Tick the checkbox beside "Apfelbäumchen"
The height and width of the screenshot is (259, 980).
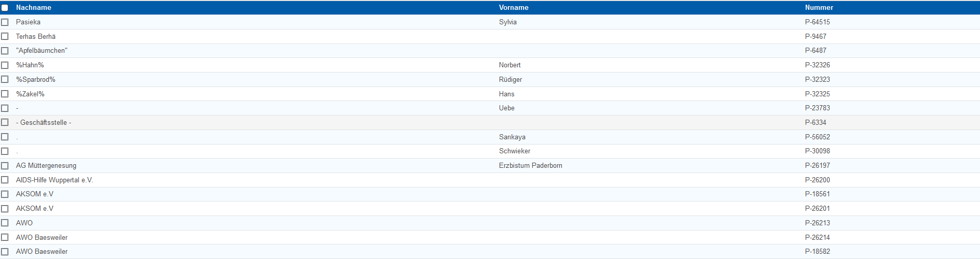tap(5, 51)
